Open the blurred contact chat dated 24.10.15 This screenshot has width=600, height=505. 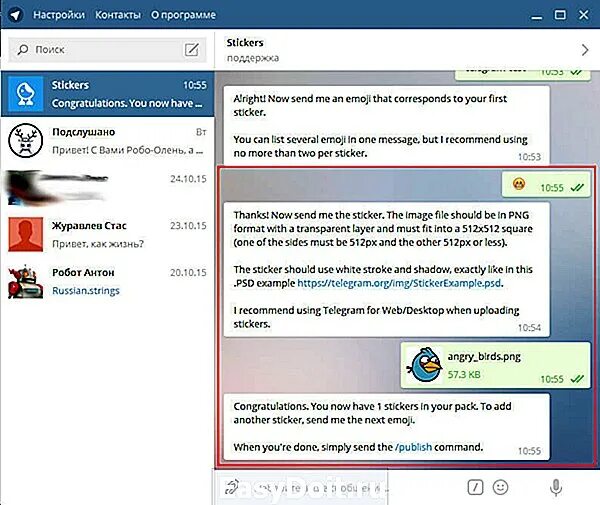[108, 187]
